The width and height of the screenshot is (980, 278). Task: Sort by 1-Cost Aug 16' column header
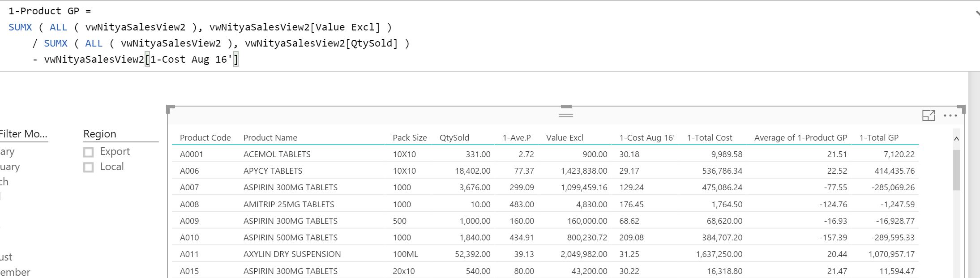(646, 137)
